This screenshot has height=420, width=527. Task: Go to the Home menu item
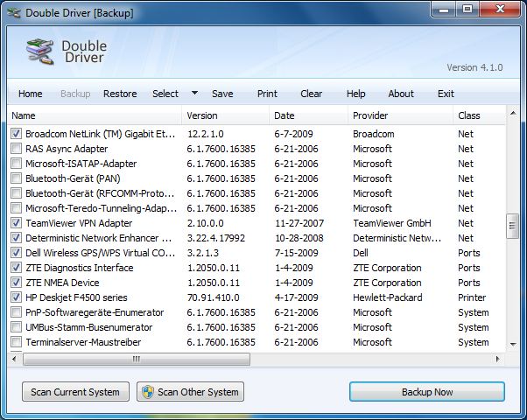tap(31, 94)
